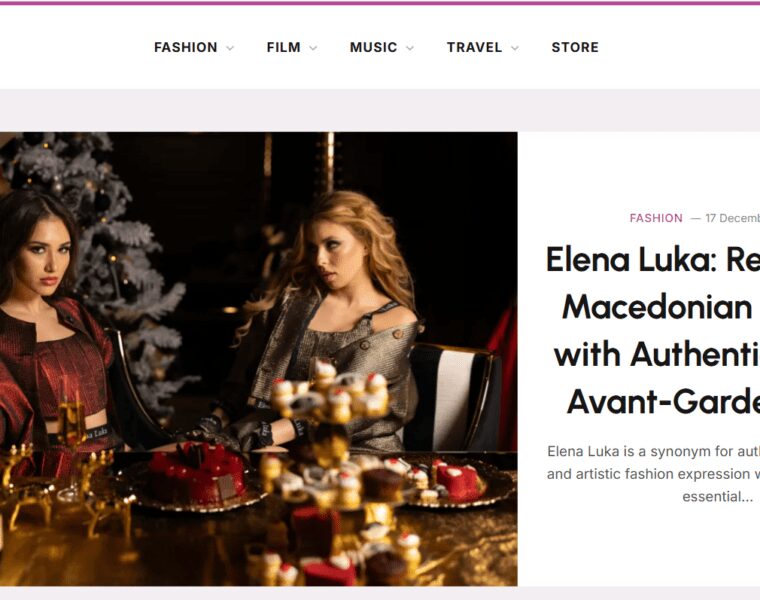Open the Music menu item
Screen dimensions: 760x600
pyautogui.click(x=373, y=47)
